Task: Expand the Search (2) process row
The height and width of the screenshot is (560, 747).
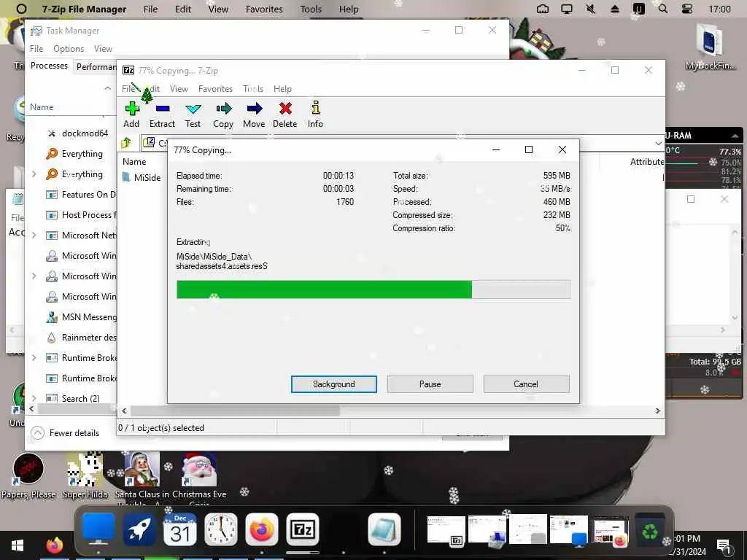Action: 34,398
